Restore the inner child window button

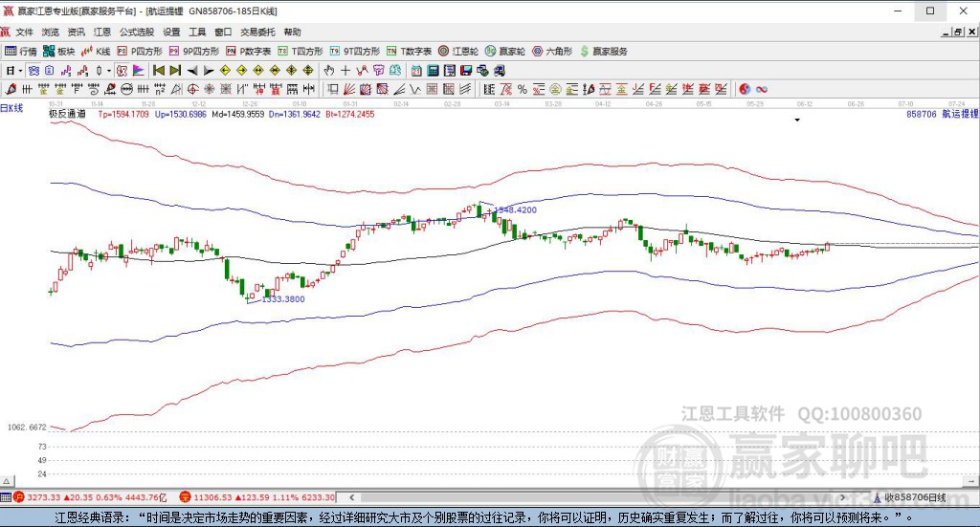click(958, 32)
